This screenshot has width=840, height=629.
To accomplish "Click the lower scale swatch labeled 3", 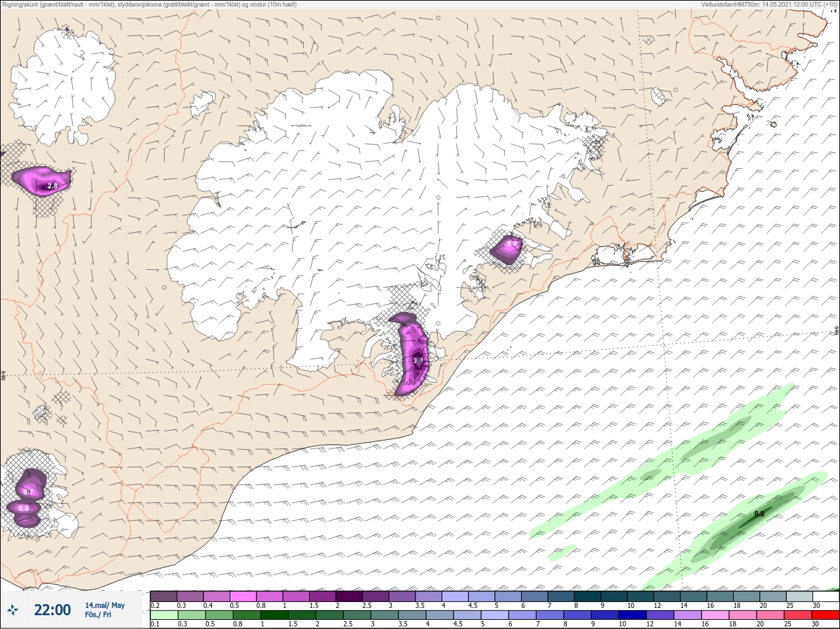I will tap(386, 615).
